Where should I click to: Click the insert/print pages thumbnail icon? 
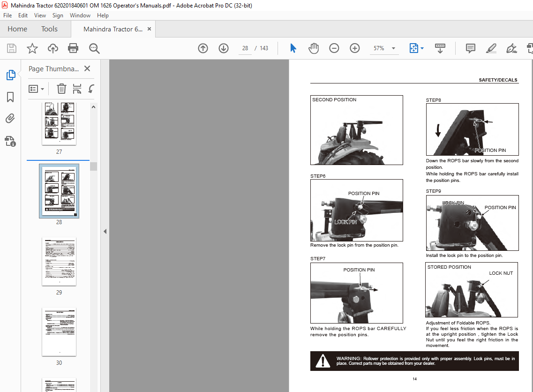[77, 89]
